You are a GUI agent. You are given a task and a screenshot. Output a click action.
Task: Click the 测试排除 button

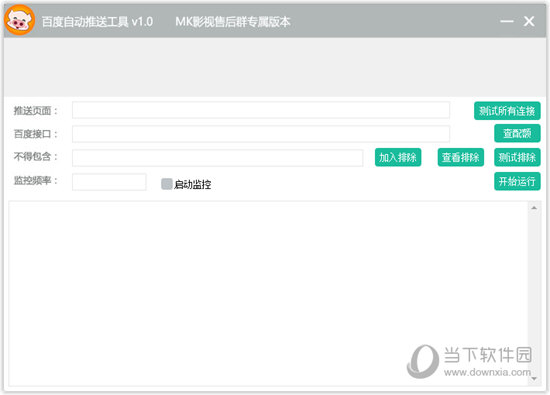[517, 157]
